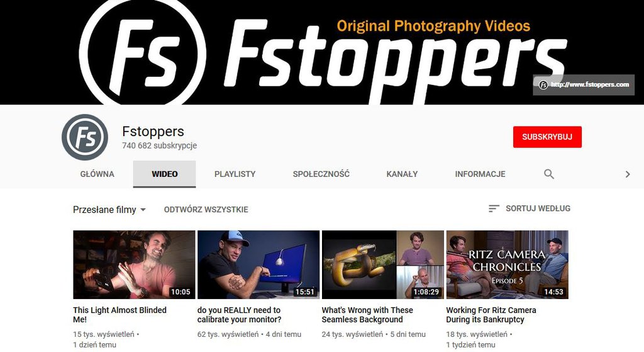
Task: Click the red SUBSKRYBUJ button
Action: pos(547,137)
